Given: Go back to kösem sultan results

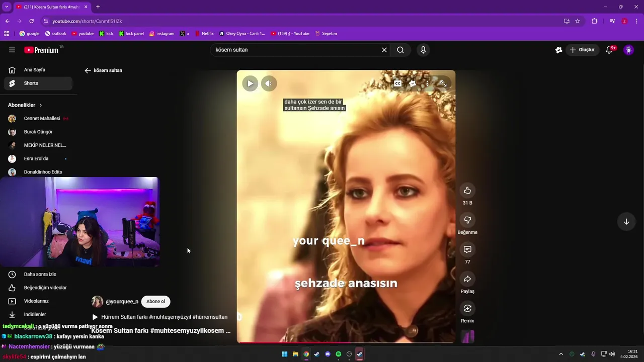Looking at the screenshot, I should point(88,70).
